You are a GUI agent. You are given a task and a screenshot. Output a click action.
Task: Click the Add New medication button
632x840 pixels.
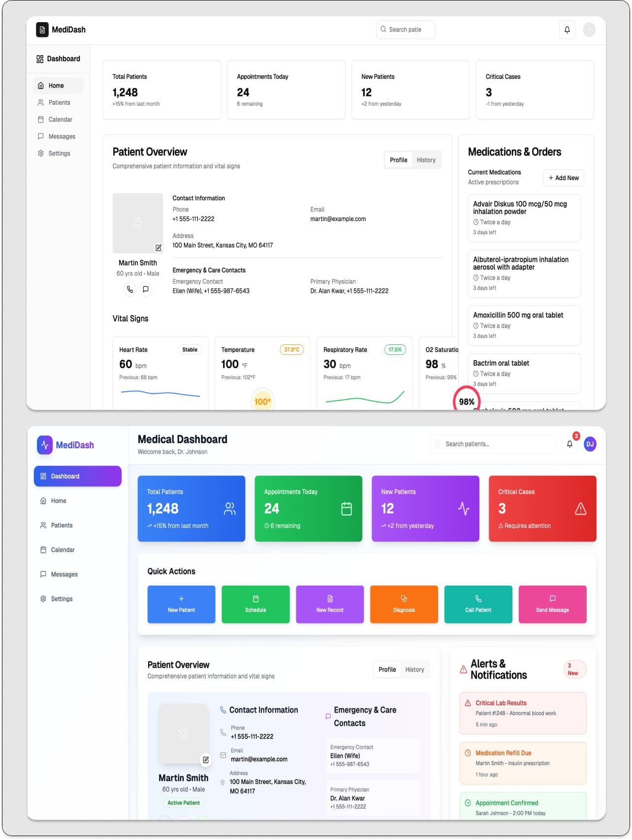pos(564,178)
